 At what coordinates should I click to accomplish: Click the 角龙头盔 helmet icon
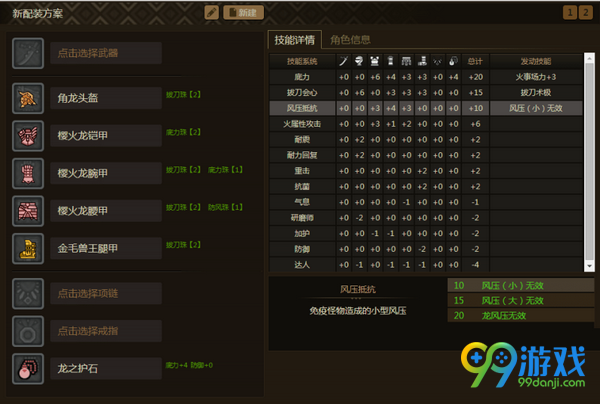pyautogui.click(x=28, y=98)
